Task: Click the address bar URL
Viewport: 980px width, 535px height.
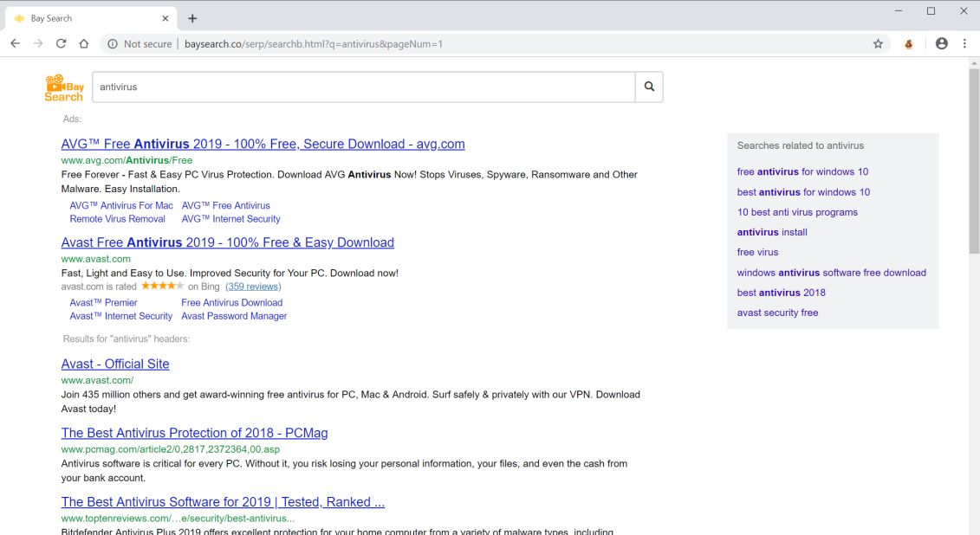Action: pyautogui.click(x=313, y=43)
